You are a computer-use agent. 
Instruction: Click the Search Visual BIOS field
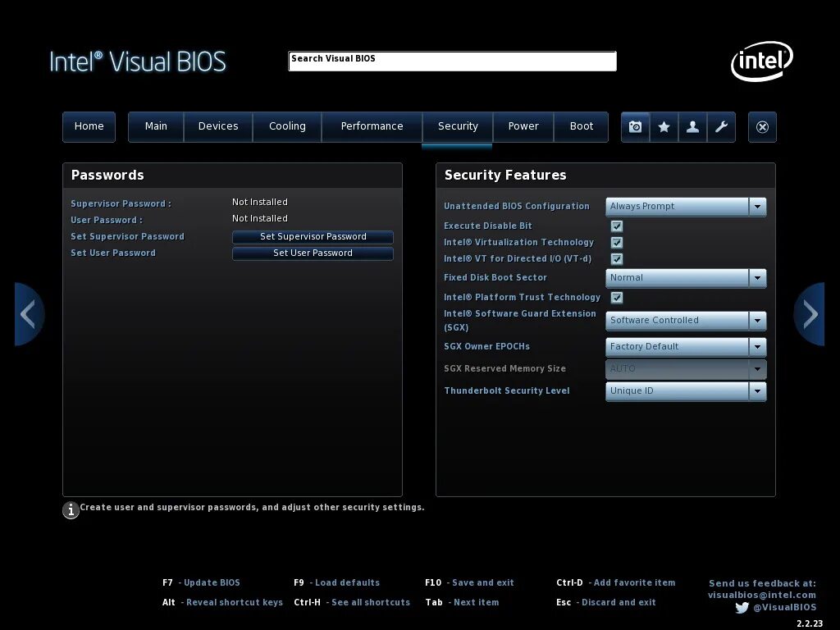(x=452, y=61)
